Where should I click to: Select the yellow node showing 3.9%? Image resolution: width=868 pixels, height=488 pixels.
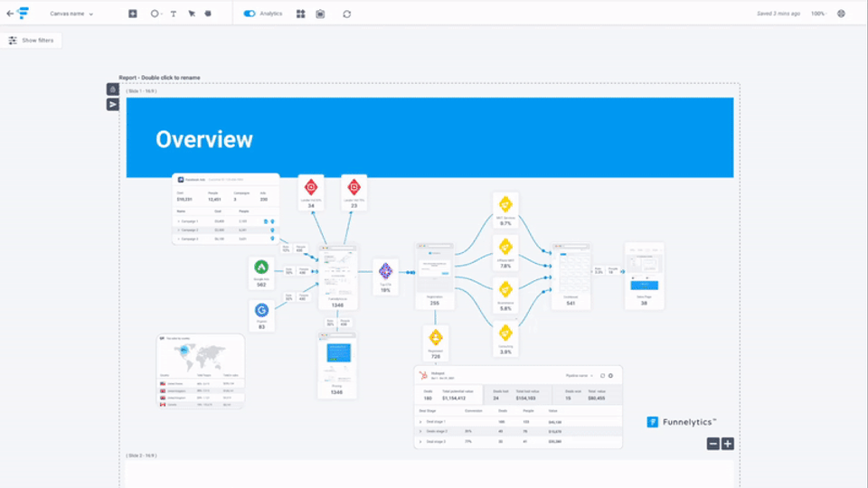point(505,339)
